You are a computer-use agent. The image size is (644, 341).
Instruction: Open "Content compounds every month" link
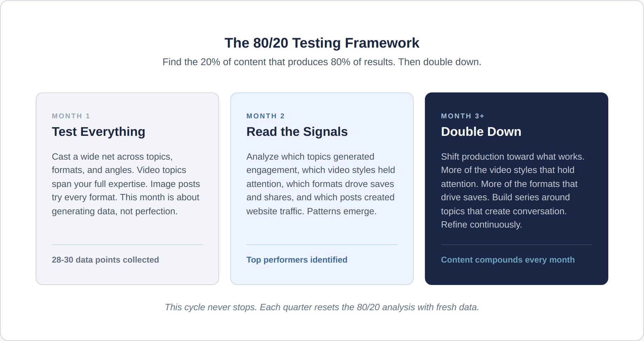[508, 260]
